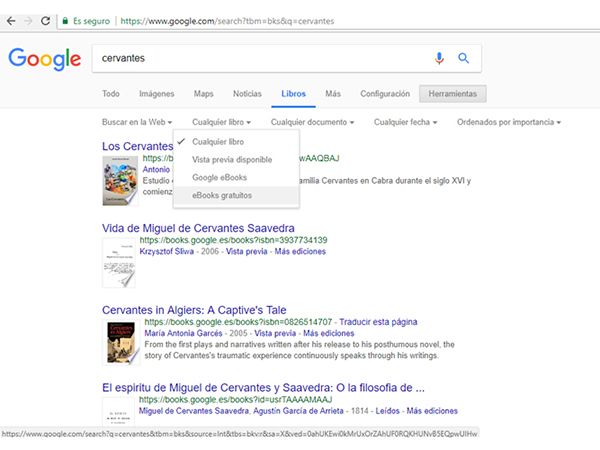
Task: Start voice search with microphone icon
Action: coord(439,58)
